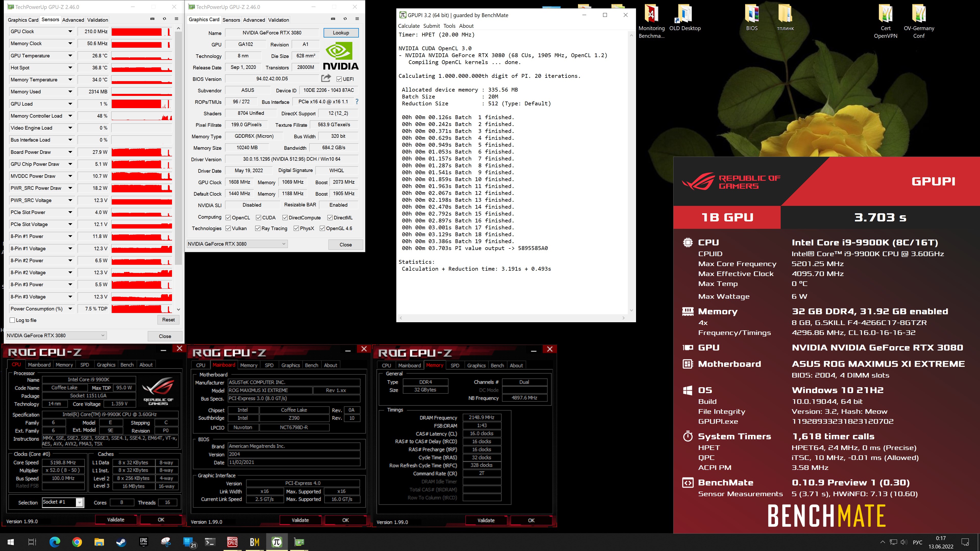Click the Reset button in GPU-Z Sensors
The width and height of the screenshot is (980, 551).
point(168,320)
